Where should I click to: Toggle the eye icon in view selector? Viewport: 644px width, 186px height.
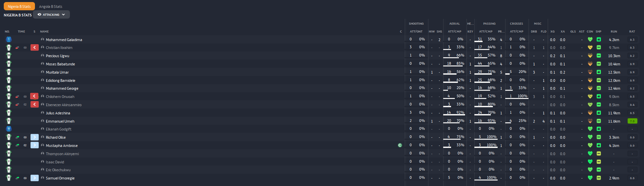point(39,15)
